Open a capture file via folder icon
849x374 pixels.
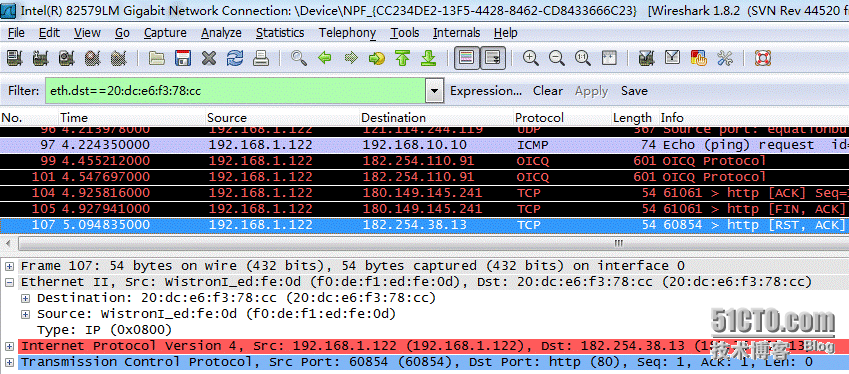point(157,58)
